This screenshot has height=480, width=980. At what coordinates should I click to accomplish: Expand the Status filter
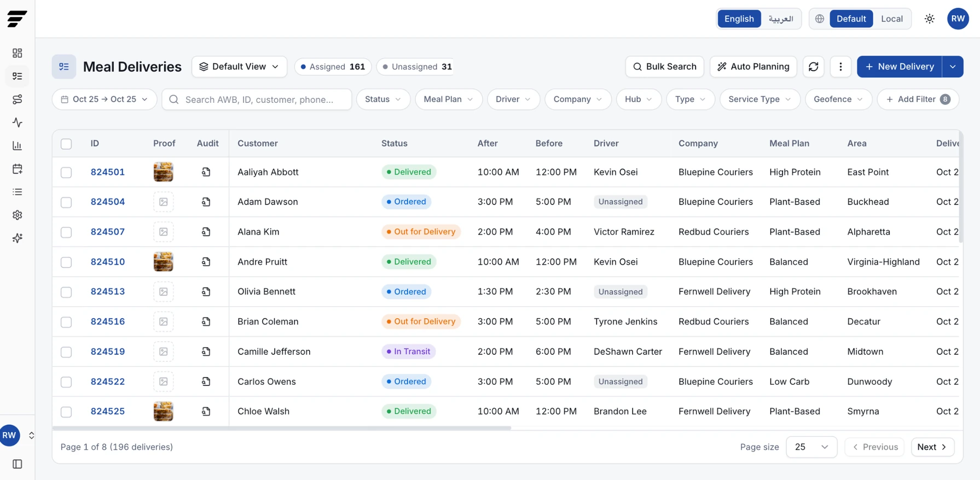tap(383, 99)
